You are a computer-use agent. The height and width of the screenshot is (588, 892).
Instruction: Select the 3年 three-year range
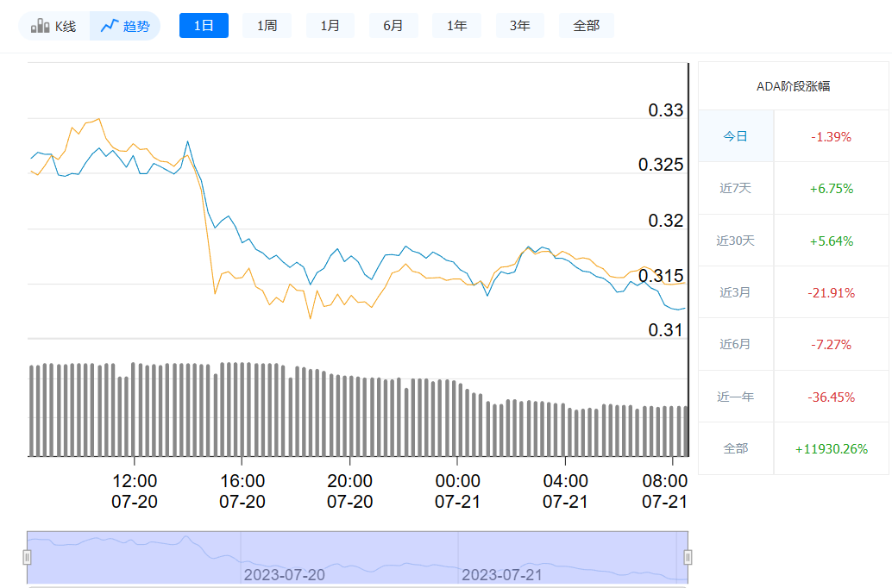point(519,25)
